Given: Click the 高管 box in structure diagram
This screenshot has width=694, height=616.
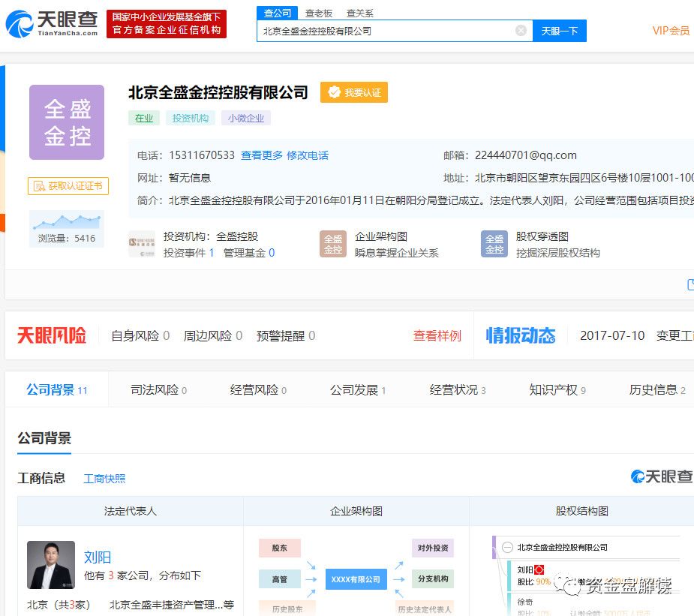Looking at the screenshot, I should 280,578.
